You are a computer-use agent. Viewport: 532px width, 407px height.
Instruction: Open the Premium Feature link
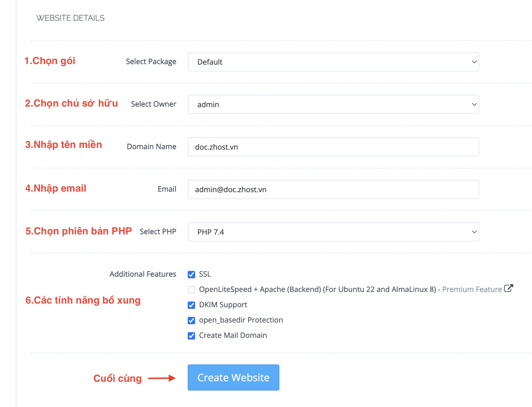pos(472,289)
